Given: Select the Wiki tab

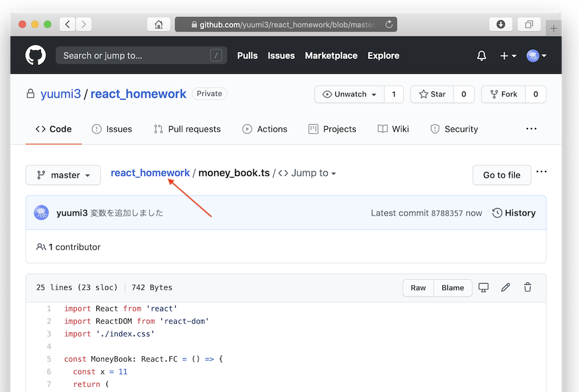Looking at the screenshot, I should (393, 129).
